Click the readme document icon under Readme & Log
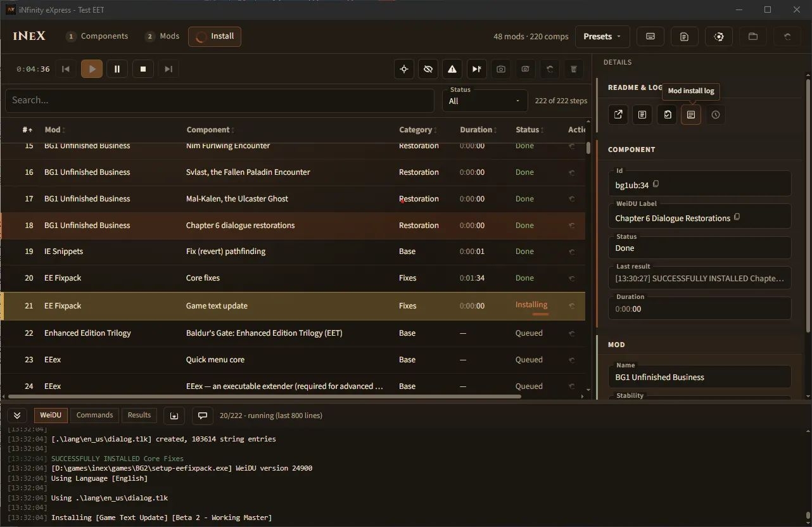 (642, 115)
